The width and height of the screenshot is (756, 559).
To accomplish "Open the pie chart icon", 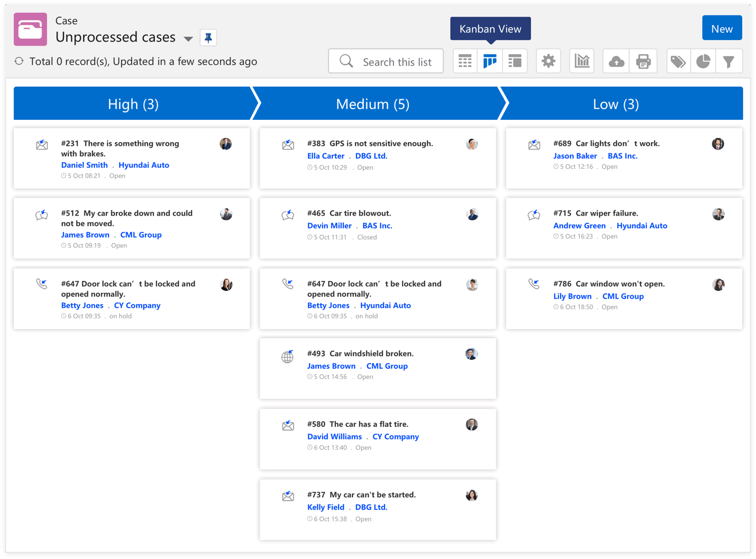I will tap(703, 61).
